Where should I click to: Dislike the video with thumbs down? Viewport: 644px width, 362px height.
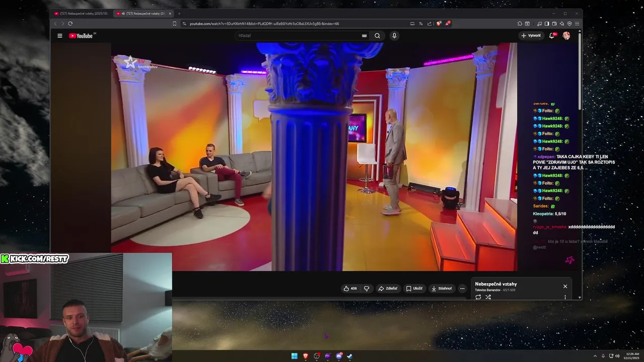(366, 289)
